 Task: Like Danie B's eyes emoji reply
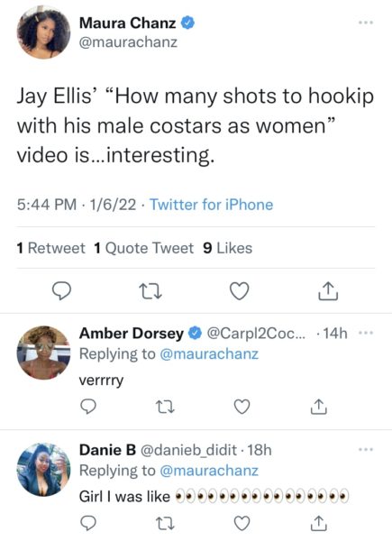pos(242,523)
